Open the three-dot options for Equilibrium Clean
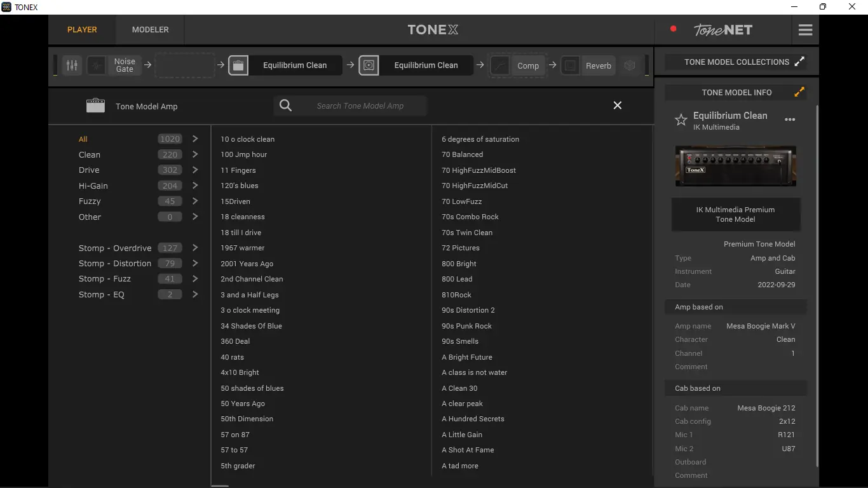Viewport: 868px width, 488px height. pos(790,119)
